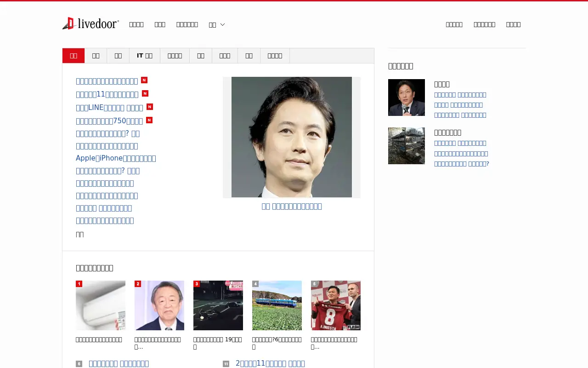Click the N badge beside the 11 headline
This screenshot has width=588, height=368.
coord(145,93)
